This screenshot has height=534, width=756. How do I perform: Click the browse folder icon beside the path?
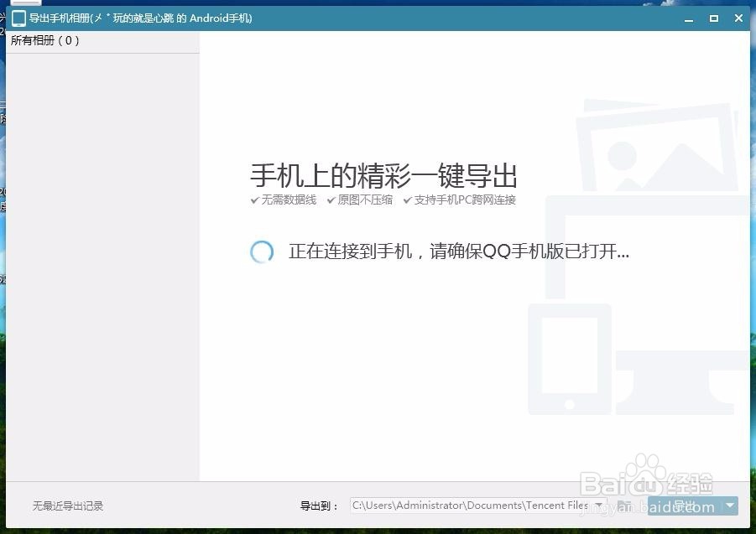point(624,505)
